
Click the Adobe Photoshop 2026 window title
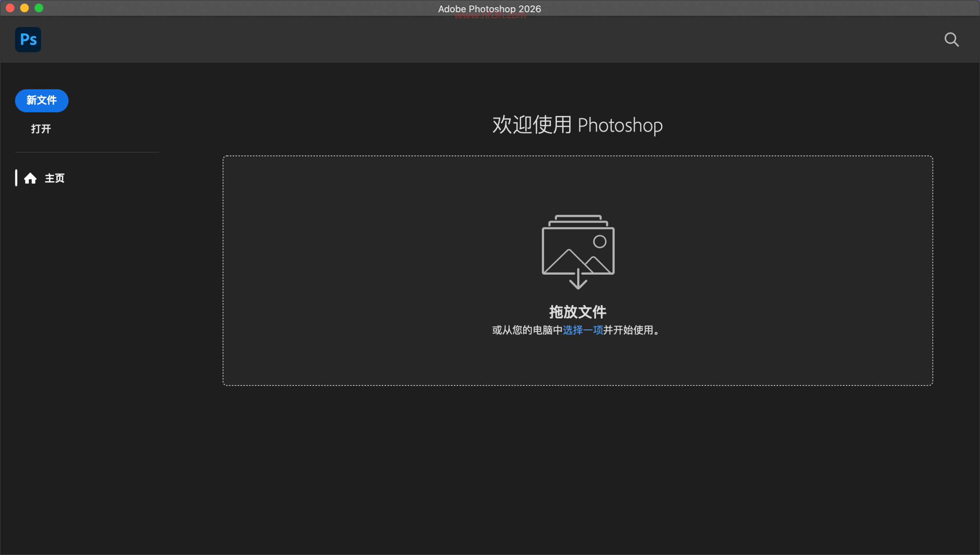pyautogui.click(x=490, y=9)
